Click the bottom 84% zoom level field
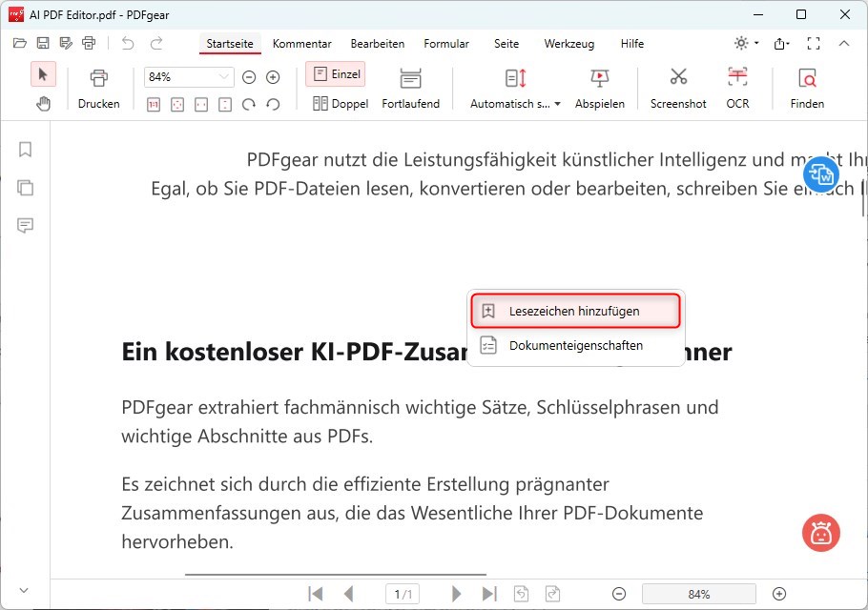This screenshot has height=610, width=868. pyautogui.click(x=698, y=594)
